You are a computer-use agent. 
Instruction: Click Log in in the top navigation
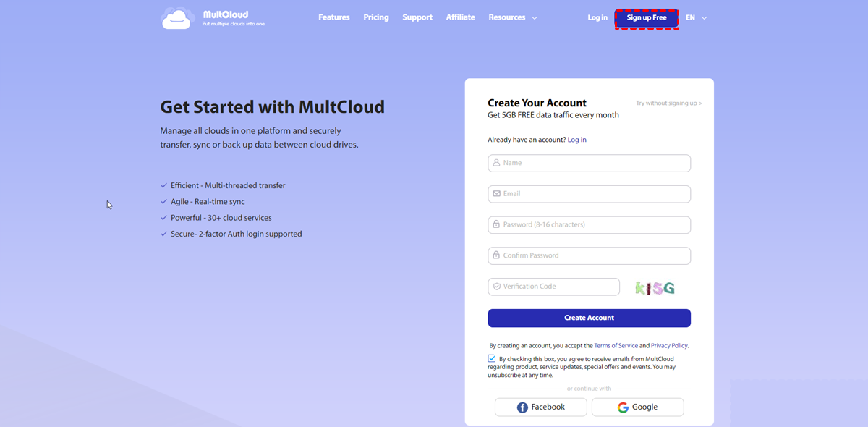click(x=597, y=17)
